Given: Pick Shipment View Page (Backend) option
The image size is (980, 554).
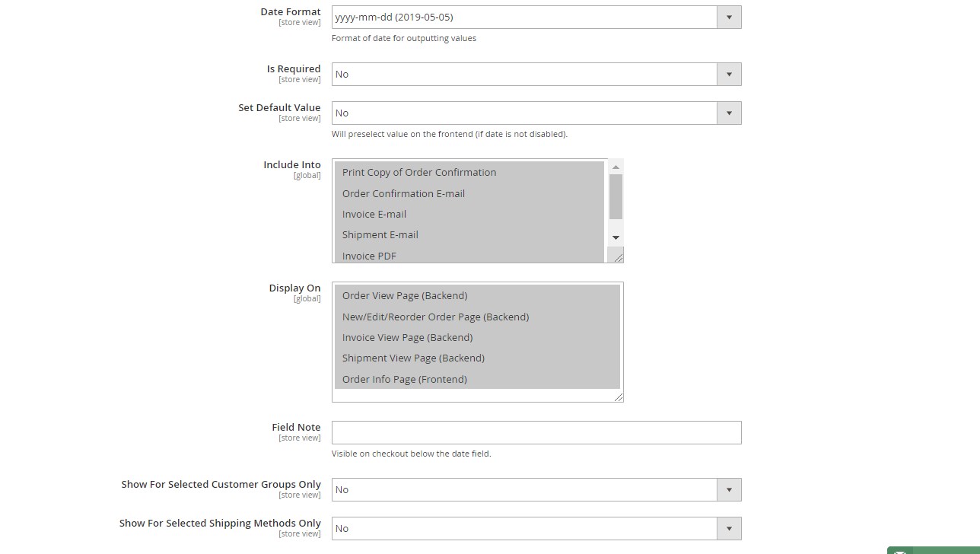Looking at the screenshot, I should tap(413, 358).
